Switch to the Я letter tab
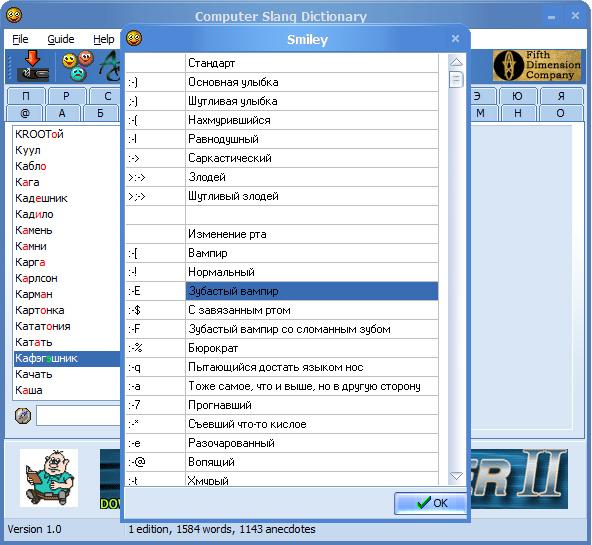 pos(561,96)
